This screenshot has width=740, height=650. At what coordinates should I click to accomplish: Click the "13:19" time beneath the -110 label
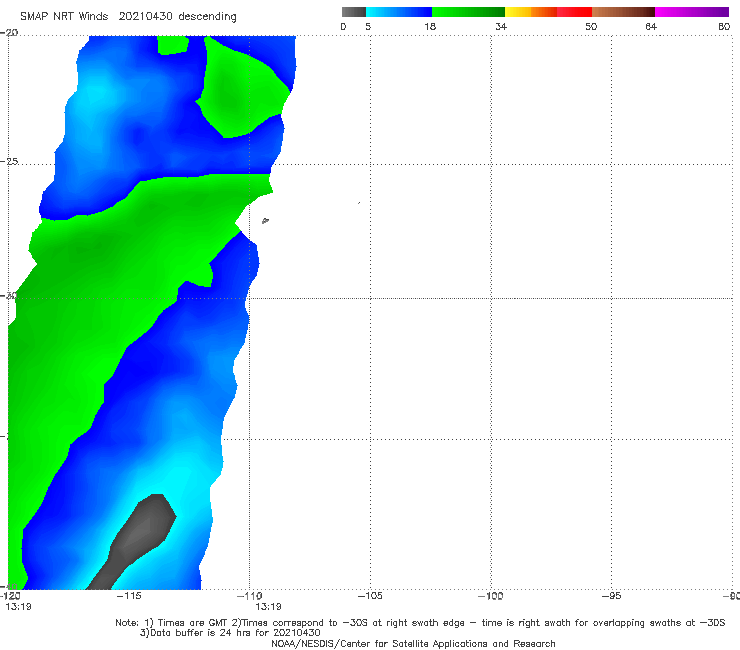pyautogui.click(x=269, y=607)
